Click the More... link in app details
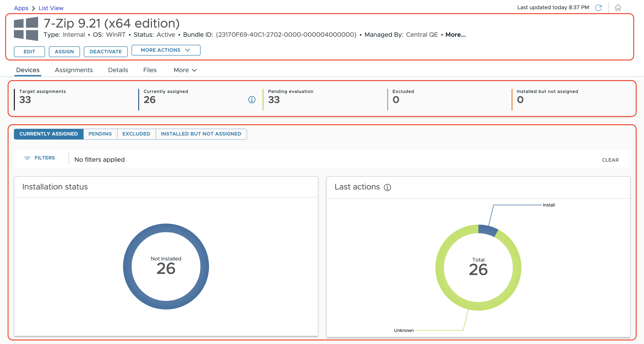 456,35
